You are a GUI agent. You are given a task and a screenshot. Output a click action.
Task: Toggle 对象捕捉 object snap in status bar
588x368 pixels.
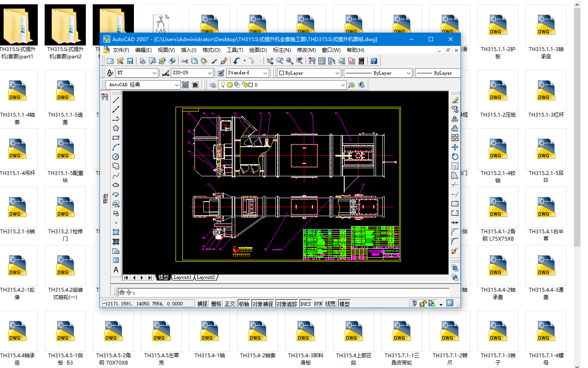[x=263, y=304]
